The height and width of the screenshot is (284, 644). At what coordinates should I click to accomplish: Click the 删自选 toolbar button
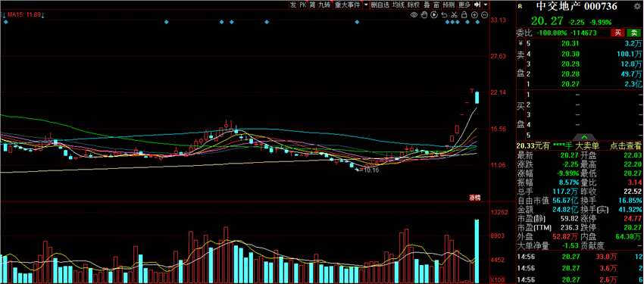point(380,5)
